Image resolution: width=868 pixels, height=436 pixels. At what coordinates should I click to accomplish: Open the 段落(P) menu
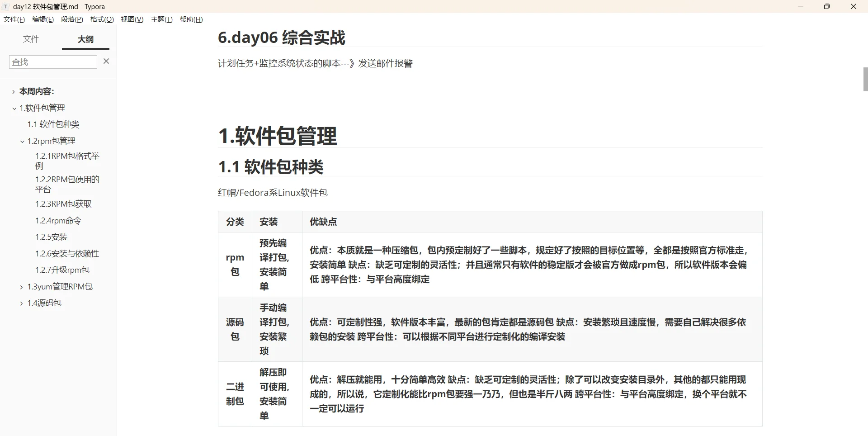71,19
